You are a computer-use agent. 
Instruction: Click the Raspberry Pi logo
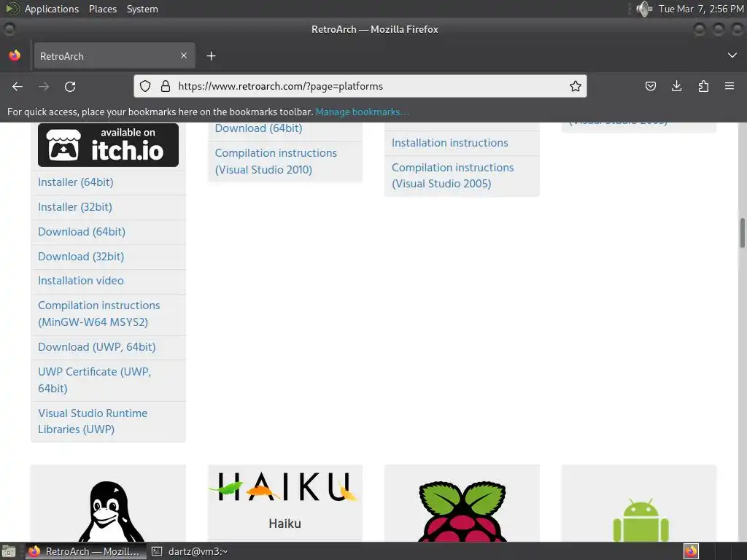(x=462, y=511)
